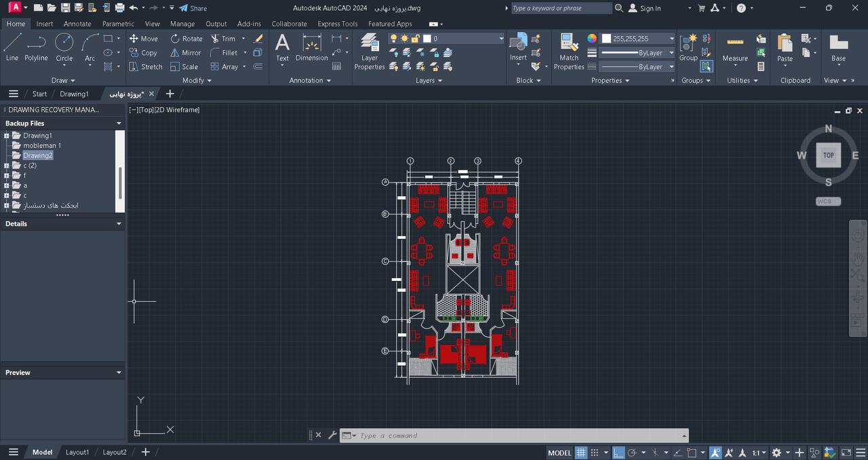This screenshot has width=868, height=460.
Task: Click the Trim tool
Action: point(223,39)
